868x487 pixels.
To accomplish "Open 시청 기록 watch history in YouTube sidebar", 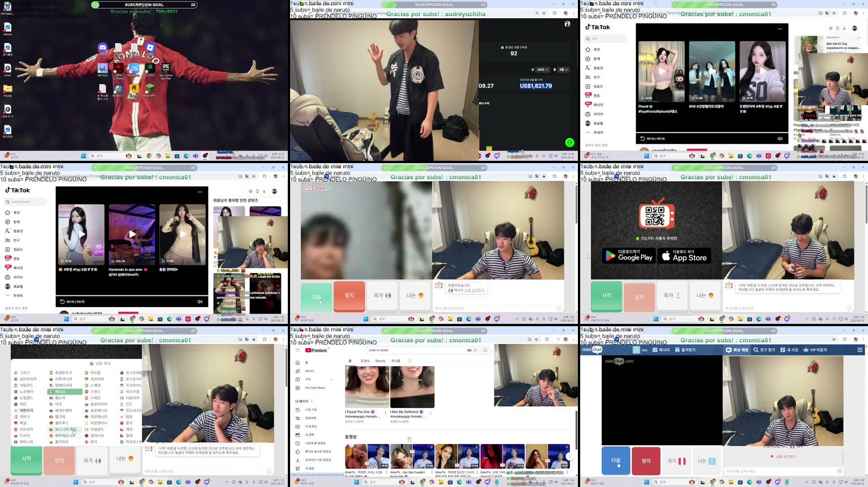I will point(306,410).
